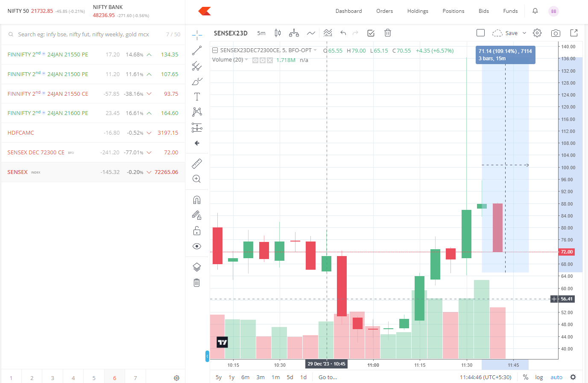Viewport: 588px width, 383px height.
Task: Take a chart snapshot with camera icon
Action: tap(556, 33)
